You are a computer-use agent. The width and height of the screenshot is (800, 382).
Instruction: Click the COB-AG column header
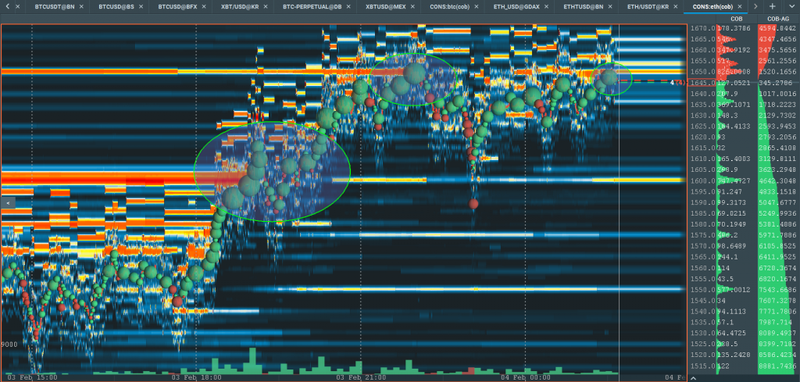pos(777,19)
